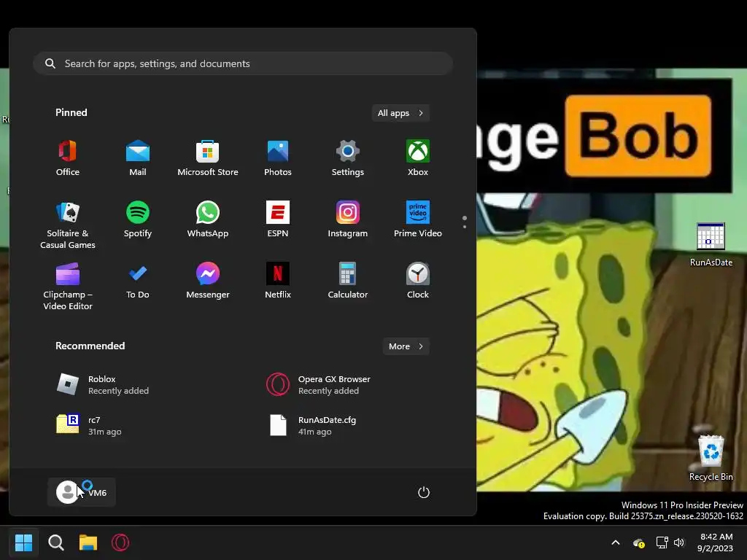Launch the Xbox app
This screenshot has width=747, height=560.
tap(418, 158)
